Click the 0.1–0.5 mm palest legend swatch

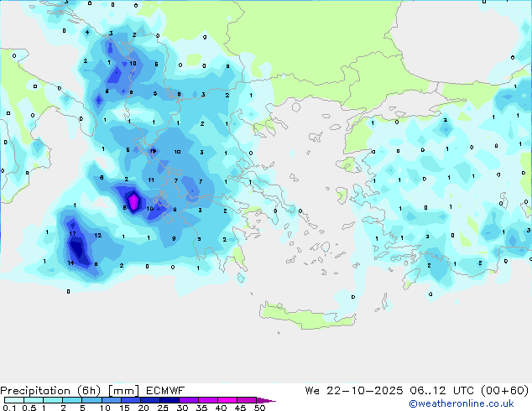(14, 400)
